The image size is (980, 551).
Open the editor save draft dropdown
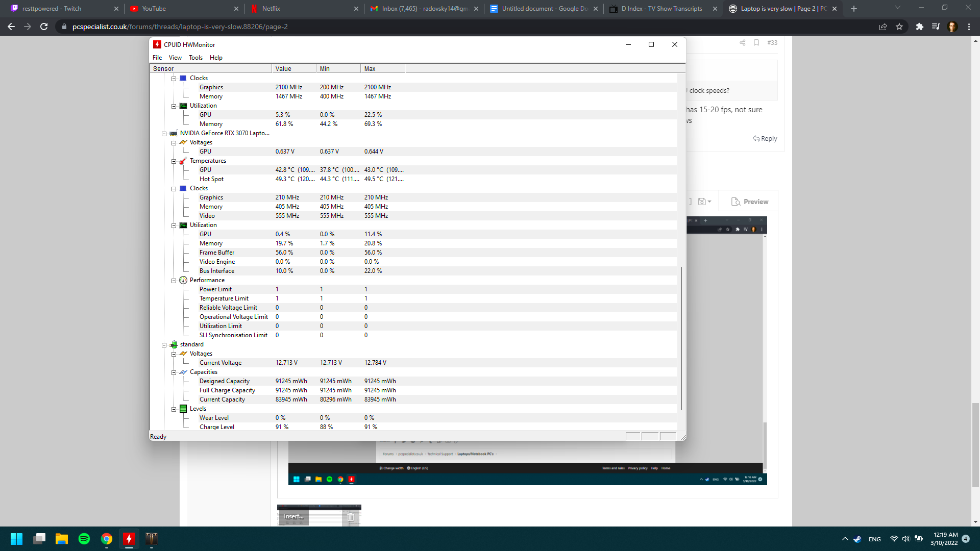[x=704, y=202]
